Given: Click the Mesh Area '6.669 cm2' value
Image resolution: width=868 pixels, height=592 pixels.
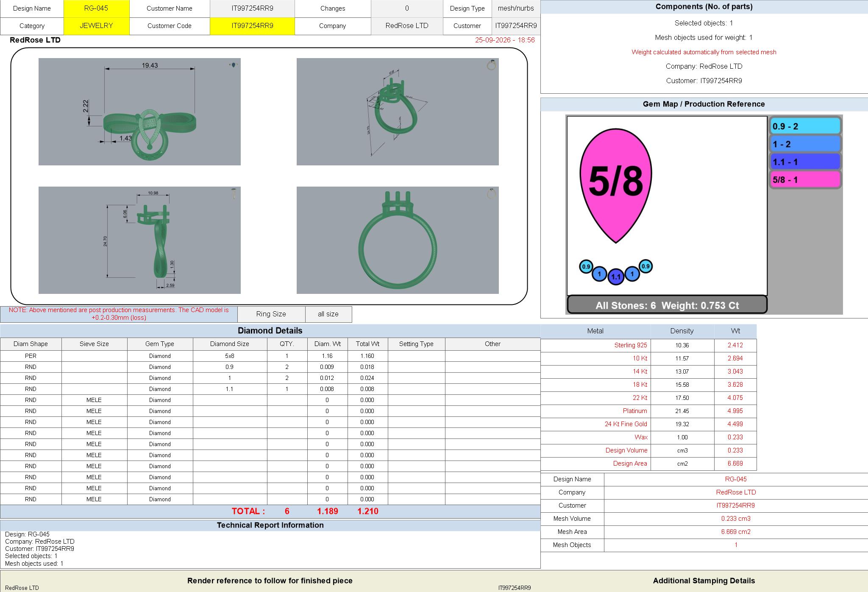Looking at the screenshot, I should (x=736, y=532).
